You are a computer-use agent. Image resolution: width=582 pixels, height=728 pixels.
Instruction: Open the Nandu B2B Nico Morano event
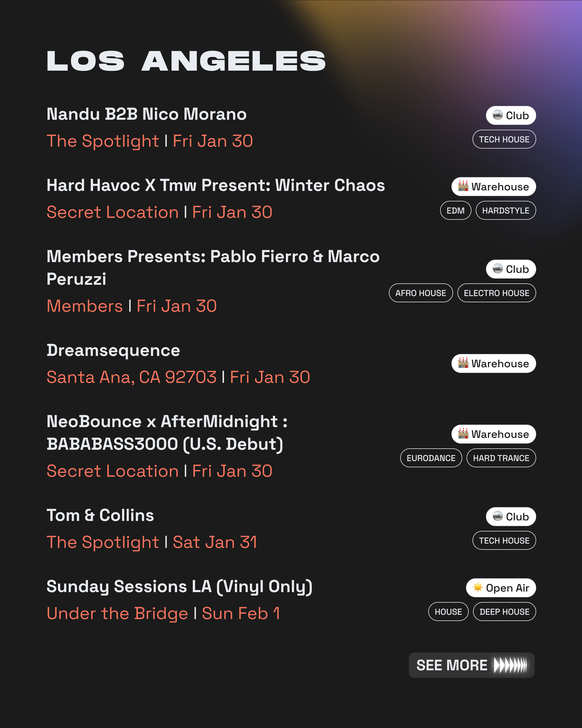pyautogui.click(x=146, y=114)
